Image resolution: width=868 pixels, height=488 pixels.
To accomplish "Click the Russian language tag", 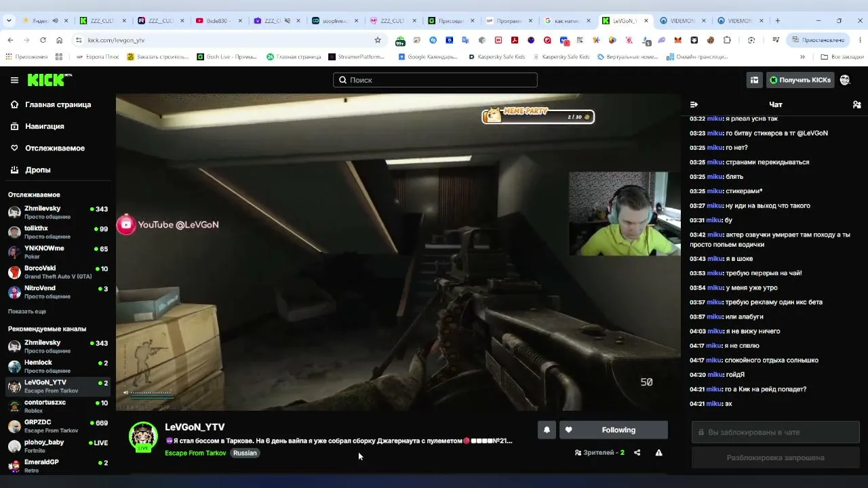I will point(245,453).
